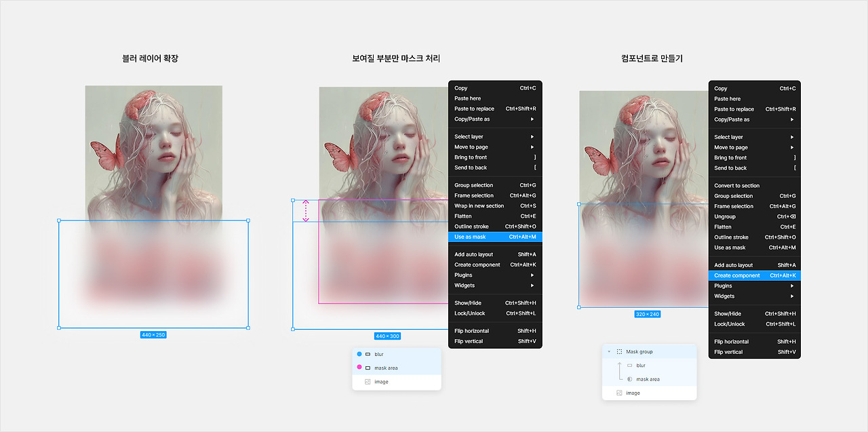
Task: Choose Lock/Unlock in the Convert to section menu
Action: 755,324
